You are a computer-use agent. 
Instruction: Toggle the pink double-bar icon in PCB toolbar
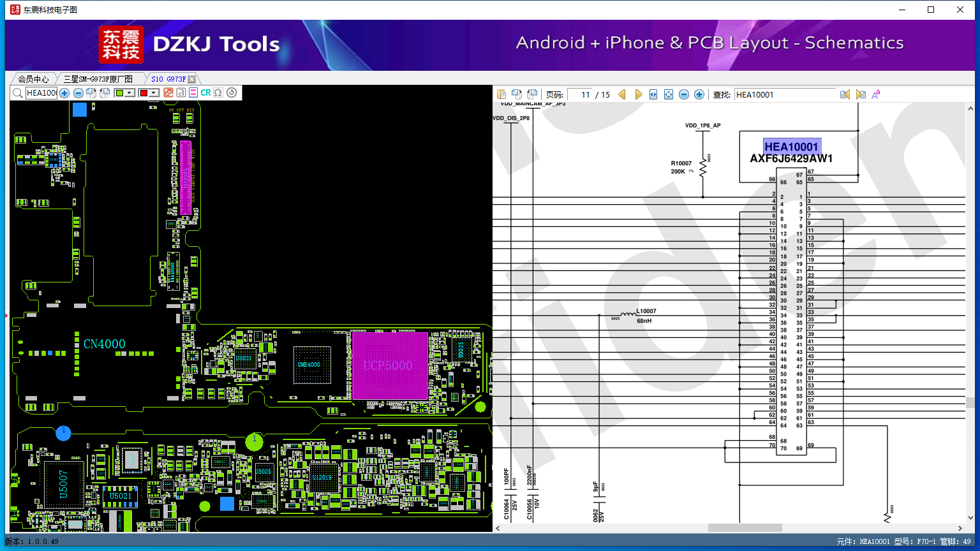tap(193, 93)
